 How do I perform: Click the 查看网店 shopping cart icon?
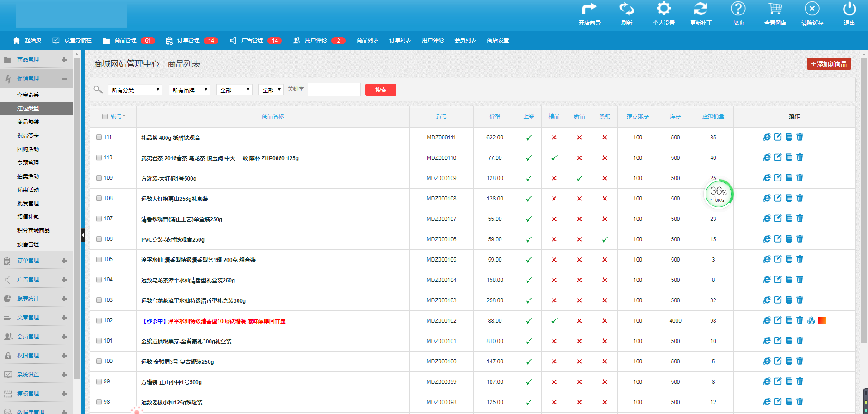[x=775, y=9]
